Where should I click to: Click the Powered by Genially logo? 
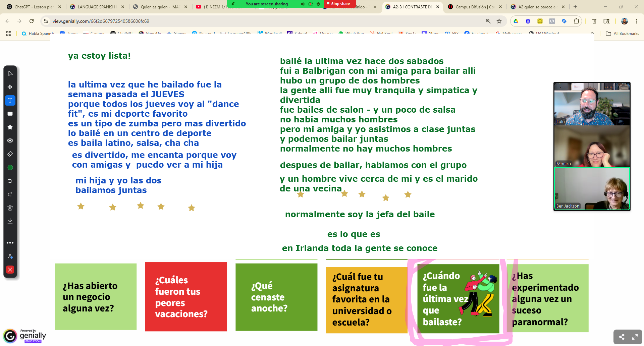(25, 336)
